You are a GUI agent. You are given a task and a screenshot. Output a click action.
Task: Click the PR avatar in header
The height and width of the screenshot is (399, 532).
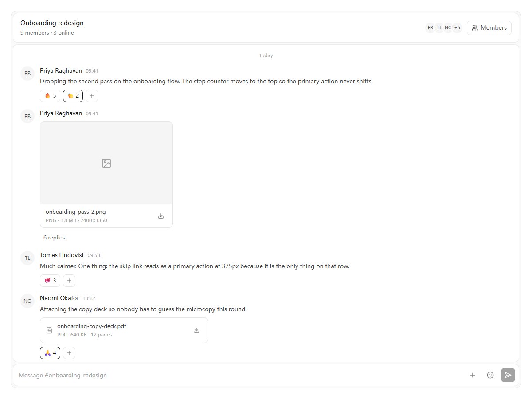(x=430, y=28)
